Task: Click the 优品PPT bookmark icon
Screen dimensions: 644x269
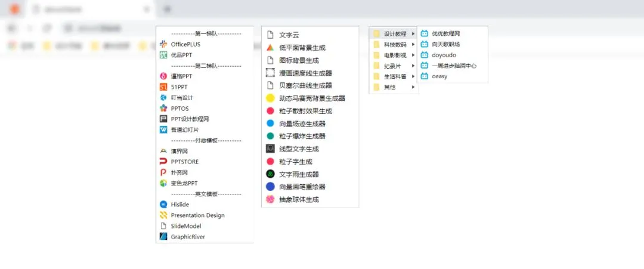Action: tap(163, 55)
